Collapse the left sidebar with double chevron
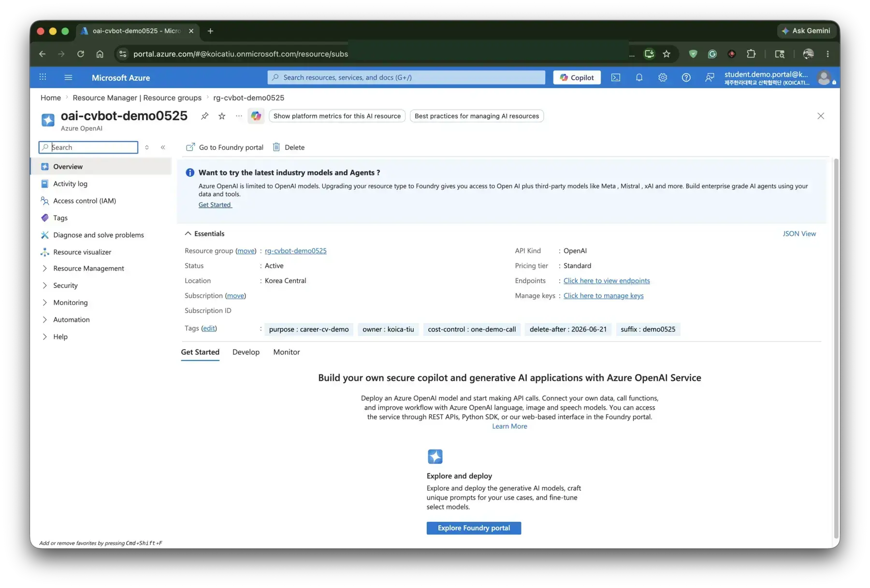 point(163,147)
